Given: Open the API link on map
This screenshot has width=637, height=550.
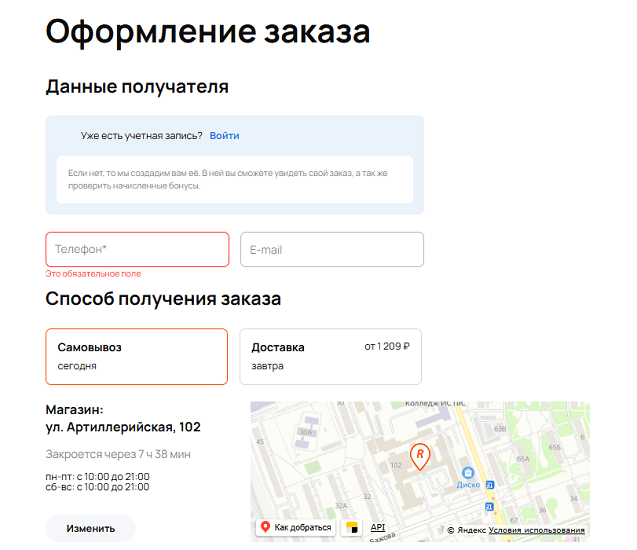Looking at the screenshot, I should (x=378, y=527).
